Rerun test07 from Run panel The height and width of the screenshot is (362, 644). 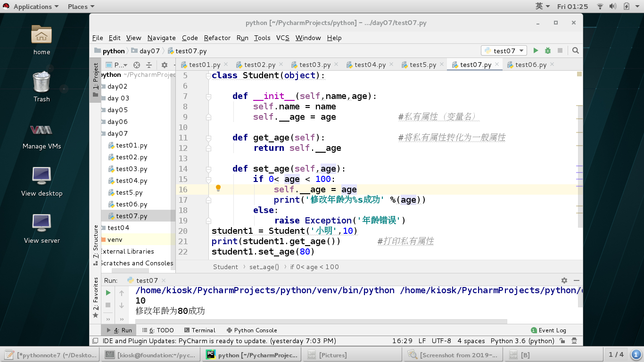(x=108, y=293)
